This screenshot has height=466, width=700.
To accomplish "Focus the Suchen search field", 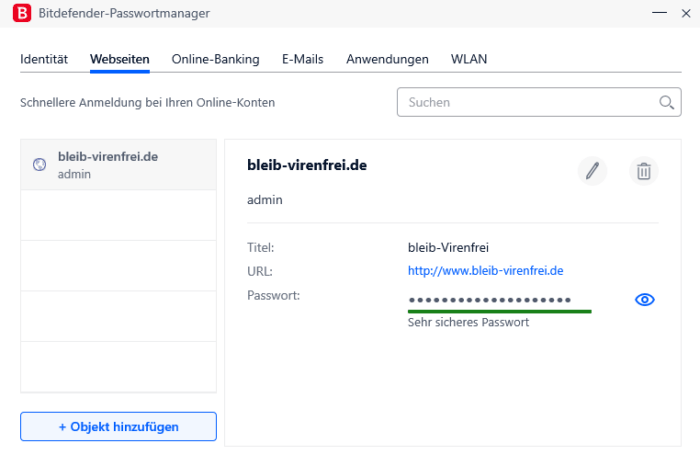I will [539, 102].
